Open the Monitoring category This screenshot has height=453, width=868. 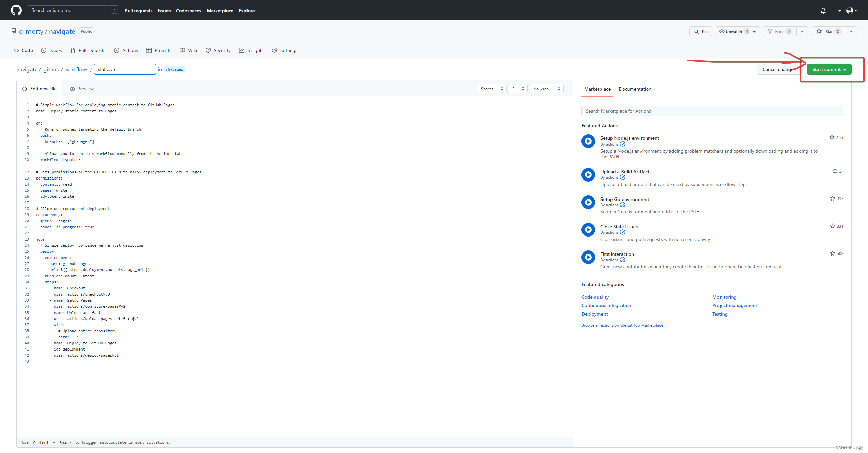pos(724,297)
